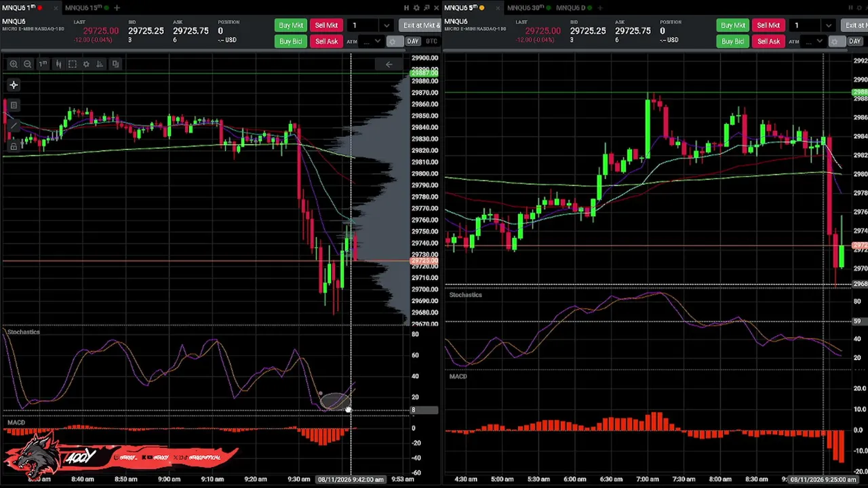Image resolution: width=868 pixels, height=488 pixels.
Task: Click Buy Mkt in left window
Action: click(x=290, y=26)
